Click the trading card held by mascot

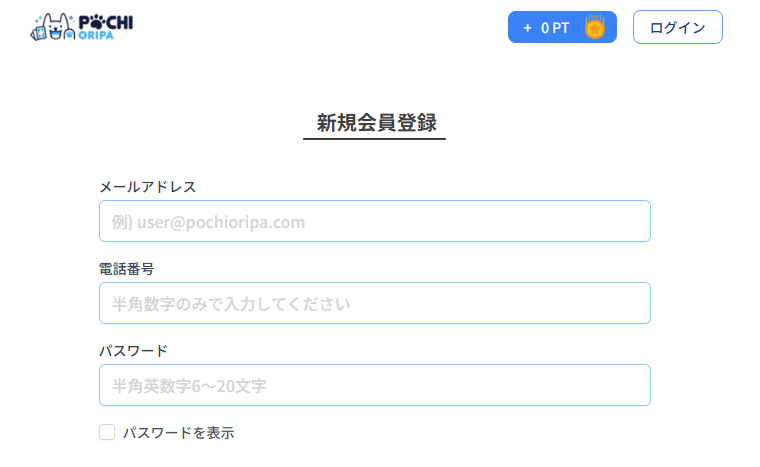click(x=38, y=33)
